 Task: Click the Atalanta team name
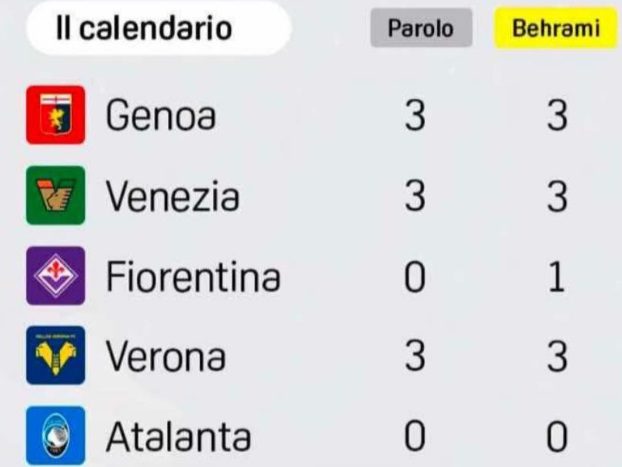178,437
